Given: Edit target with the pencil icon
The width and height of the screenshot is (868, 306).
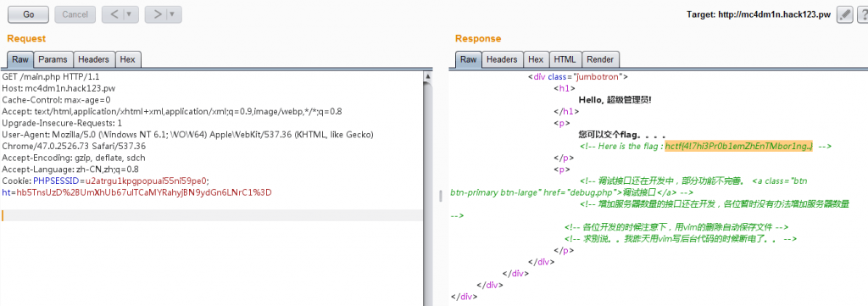Looking at the screenshot, I should [x=845, y=15].
